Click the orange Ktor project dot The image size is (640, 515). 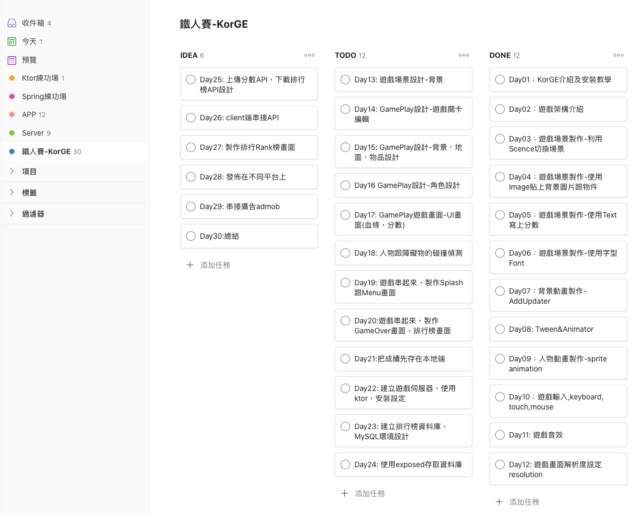[x=12, y=78]
